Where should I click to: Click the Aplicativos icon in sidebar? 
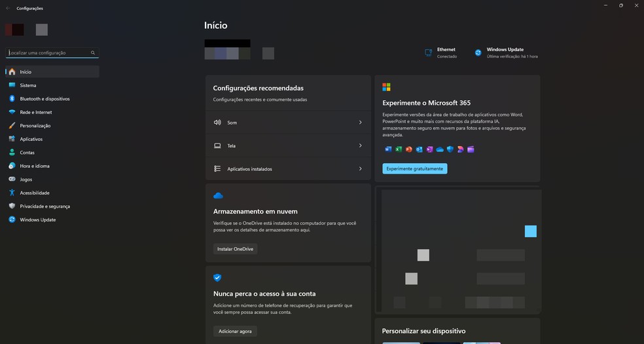(x=12, y=139)
